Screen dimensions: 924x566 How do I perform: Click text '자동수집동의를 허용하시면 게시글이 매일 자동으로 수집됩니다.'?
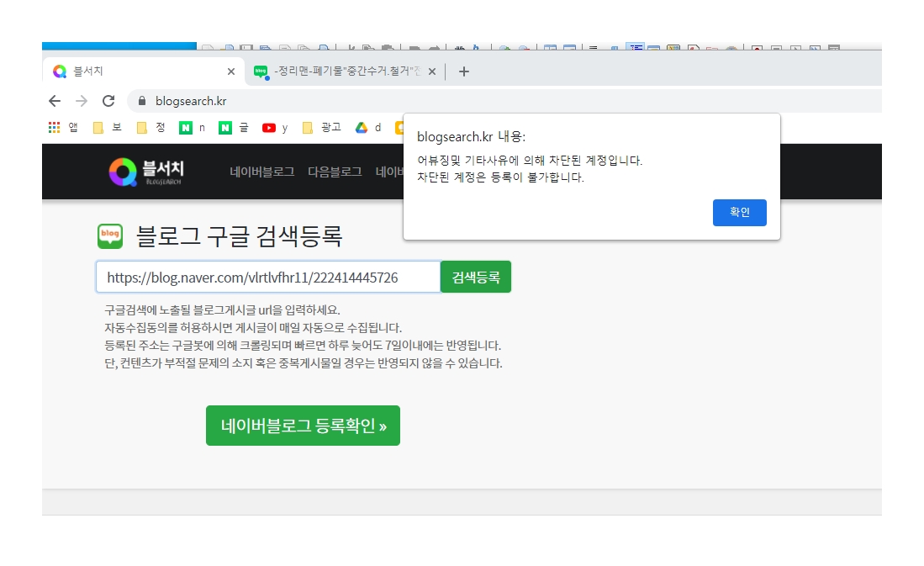tap(253, 328)
